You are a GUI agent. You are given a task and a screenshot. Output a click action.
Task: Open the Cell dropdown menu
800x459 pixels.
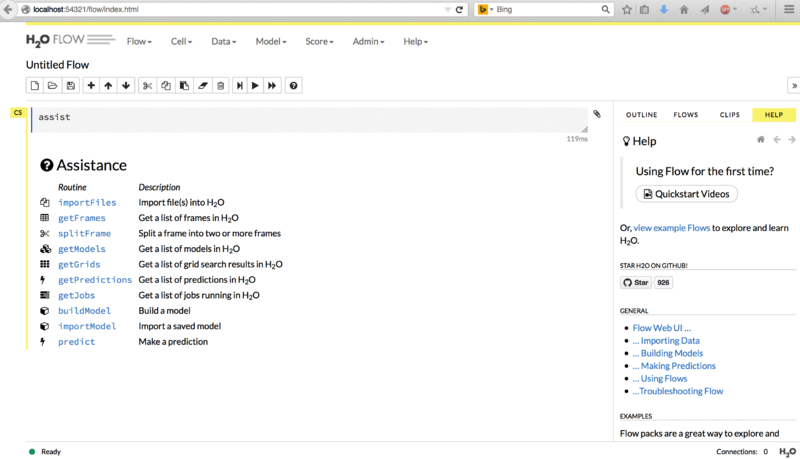click(x=181, y=41)
